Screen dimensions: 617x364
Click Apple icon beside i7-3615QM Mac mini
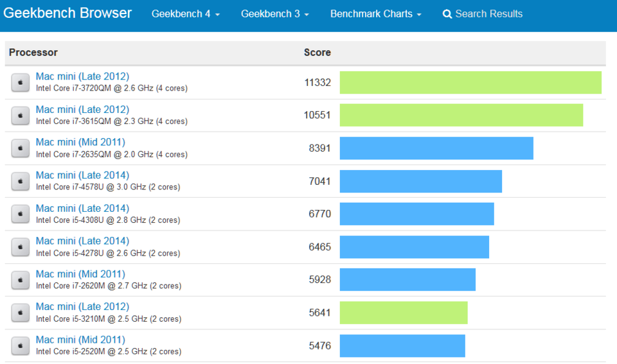click(20, 116)
